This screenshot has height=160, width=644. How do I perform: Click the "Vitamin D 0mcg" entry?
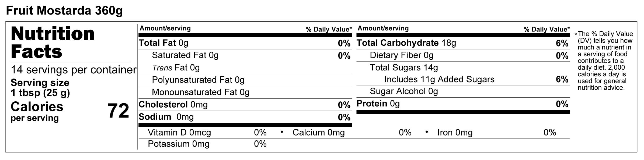click(179, 133)
